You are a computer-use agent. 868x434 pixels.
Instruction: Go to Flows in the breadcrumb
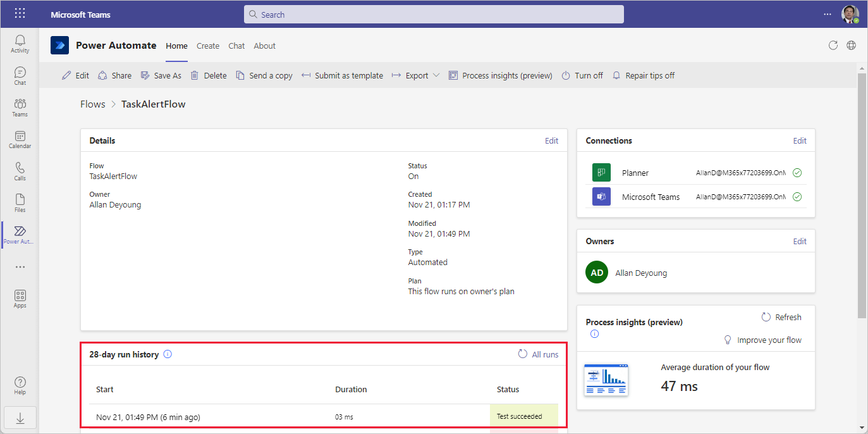click(x=92, y=104)
